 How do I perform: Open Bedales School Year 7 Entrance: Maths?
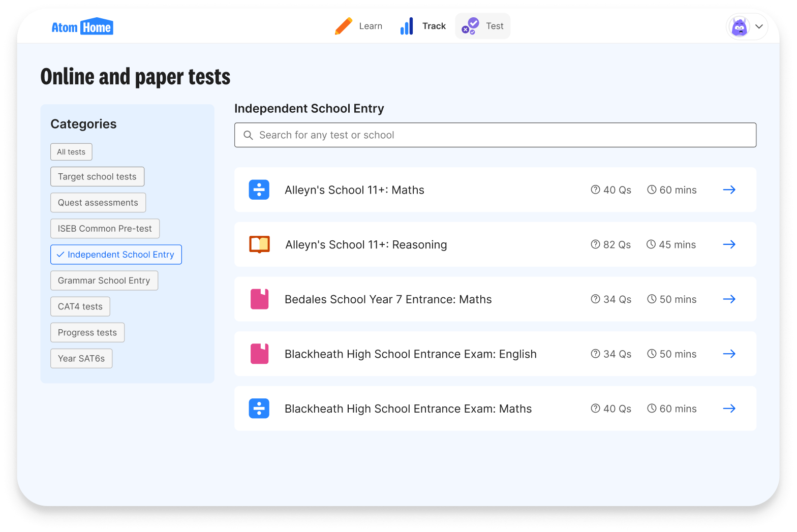pos(495,299)
